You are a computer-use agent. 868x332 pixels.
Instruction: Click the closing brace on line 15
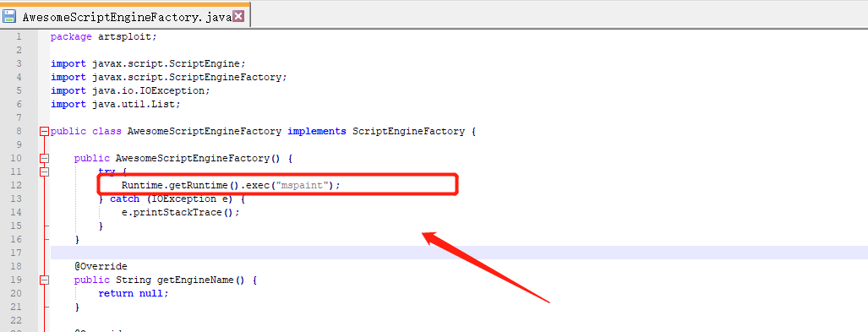coord(101,226)
